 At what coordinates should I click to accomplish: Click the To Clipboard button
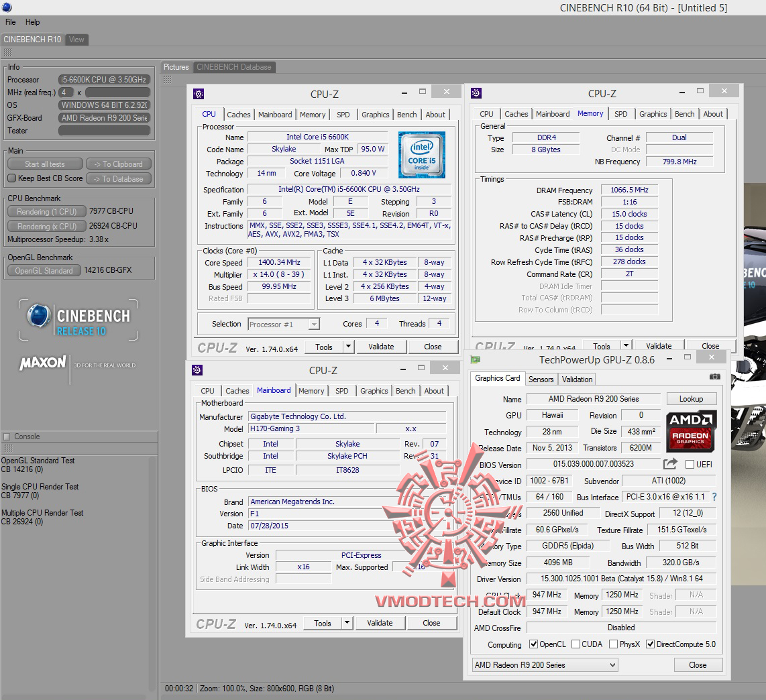tap(119, 164)
